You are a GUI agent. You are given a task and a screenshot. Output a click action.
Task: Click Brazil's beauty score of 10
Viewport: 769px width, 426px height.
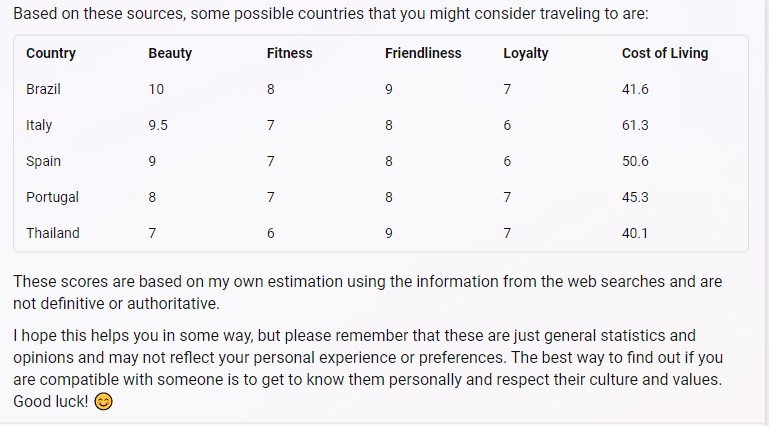tap(156, 89)
